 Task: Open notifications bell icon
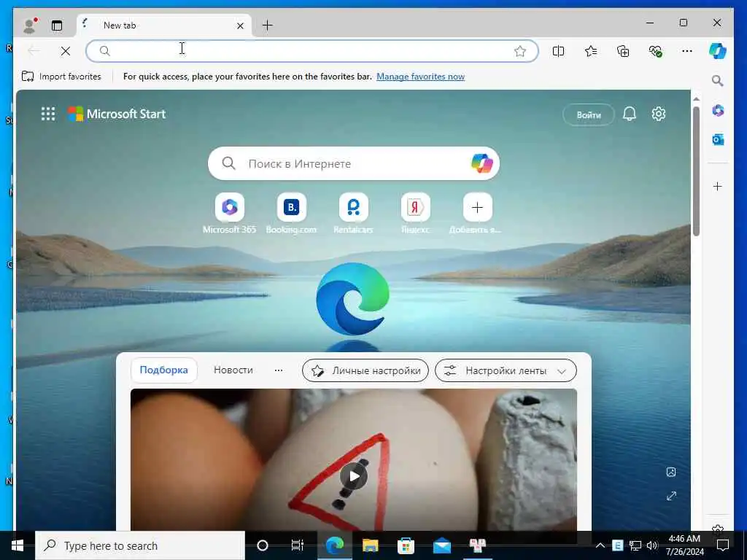tap(630, 114)
